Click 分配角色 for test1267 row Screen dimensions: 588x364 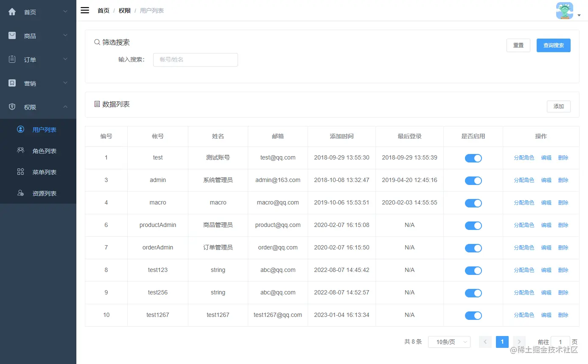[x=524, y=315]
